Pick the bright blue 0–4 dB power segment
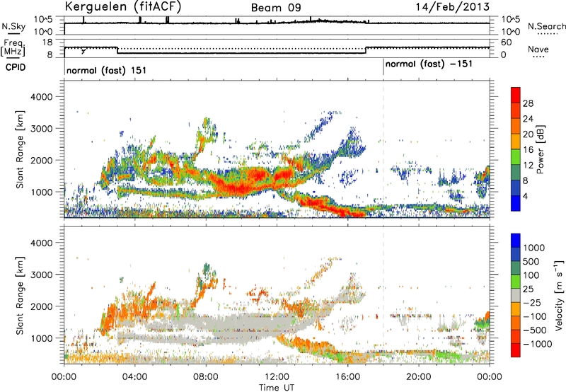Image resolution: width=566 pixels, height=392 pixels. click(516, 203)
